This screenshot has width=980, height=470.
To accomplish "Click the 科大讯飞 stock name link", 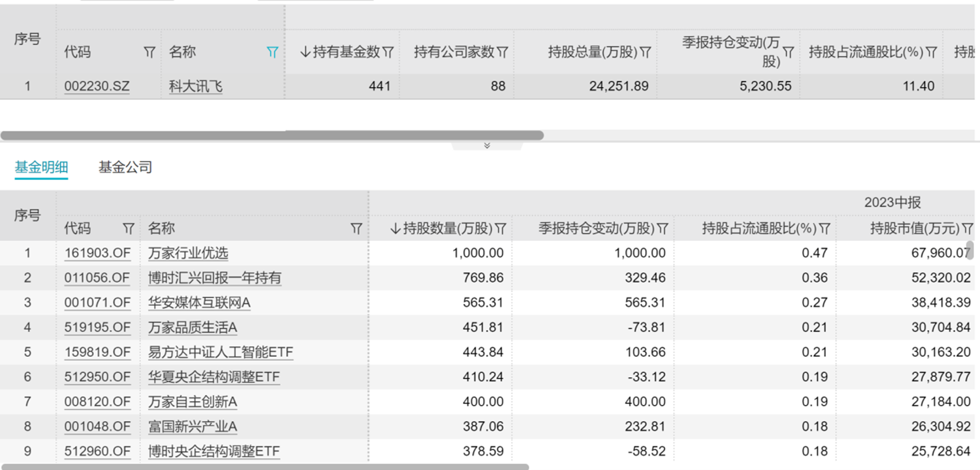I will point(196,87).
